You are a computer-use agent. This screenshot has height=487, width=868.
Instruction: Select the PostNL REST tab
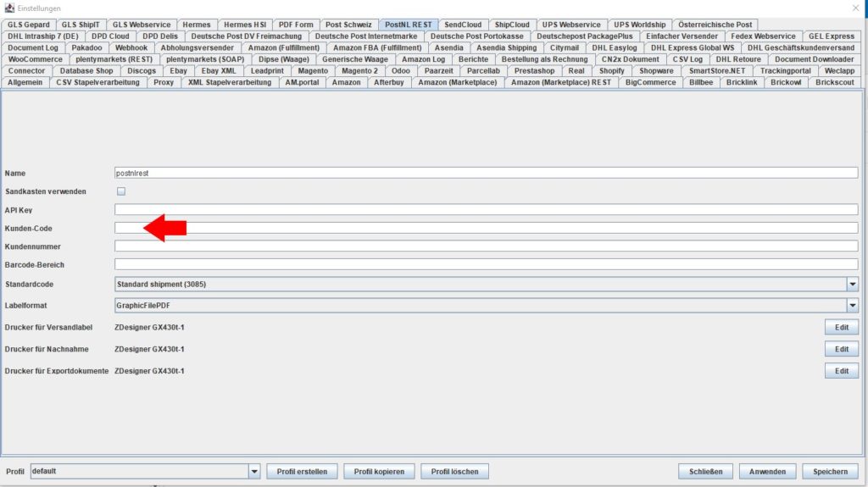point(409,25)
